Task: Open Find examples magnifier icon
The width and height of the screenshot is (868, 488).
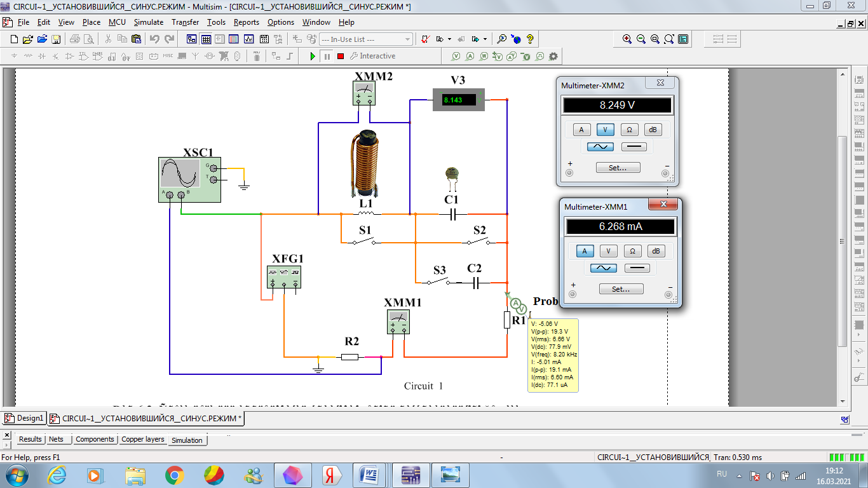Action: [x=501, y=39]
